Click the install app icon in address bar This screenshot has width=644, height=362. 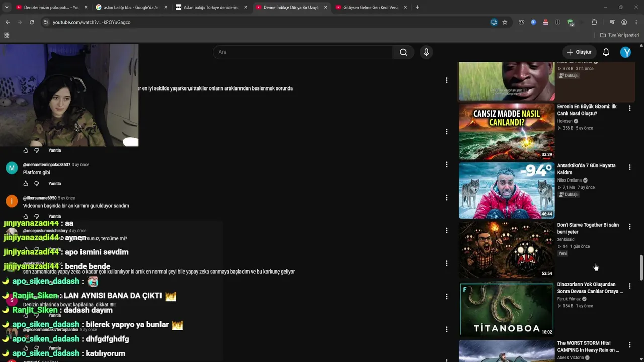pyautogui.click(x=494, y=22)
